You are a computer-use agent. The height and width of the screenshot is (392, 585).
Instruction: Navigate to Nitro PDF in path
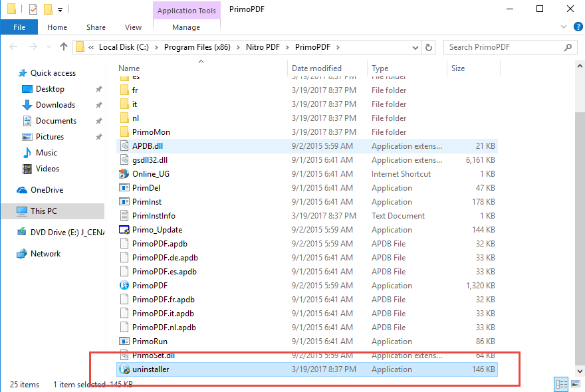click(263, 47)
